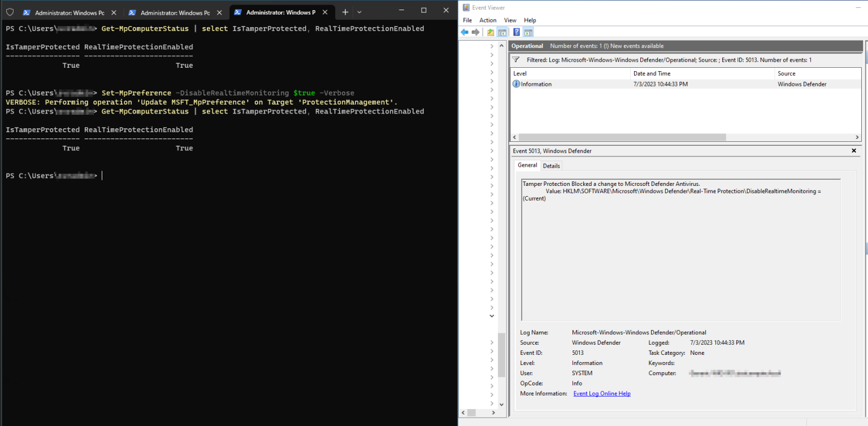Click the down chevron at the console tree bottom
The height and width of the screenshot is (426, 868).
pos(492,316)
